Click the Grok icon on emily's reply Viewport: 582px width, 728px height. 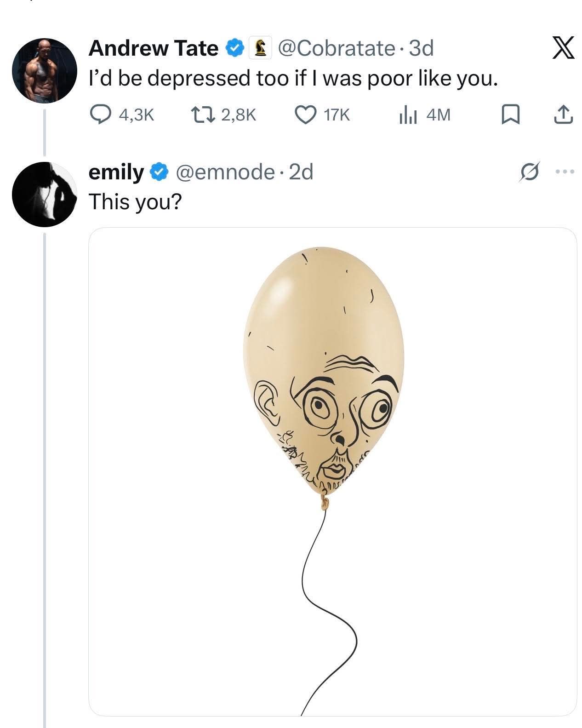click(x=529, y=172)
